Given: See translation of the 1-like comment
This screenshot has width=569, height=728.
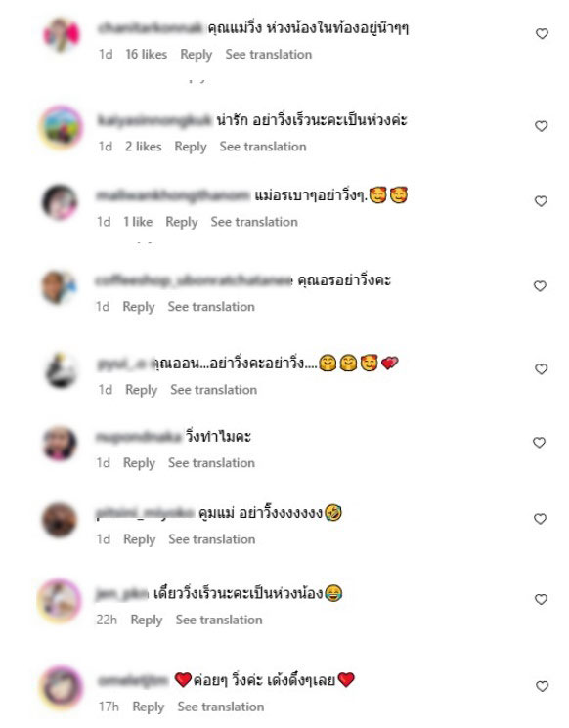Looking at the screenshot, I should pyautogui.click(x=254, y=222).
